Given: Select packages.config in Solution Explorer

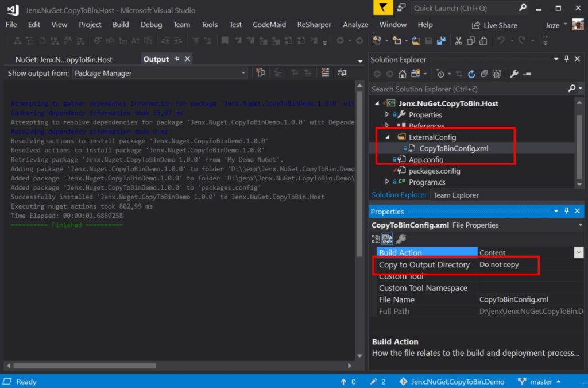Looking at the screenshot, I should [434, 171].
